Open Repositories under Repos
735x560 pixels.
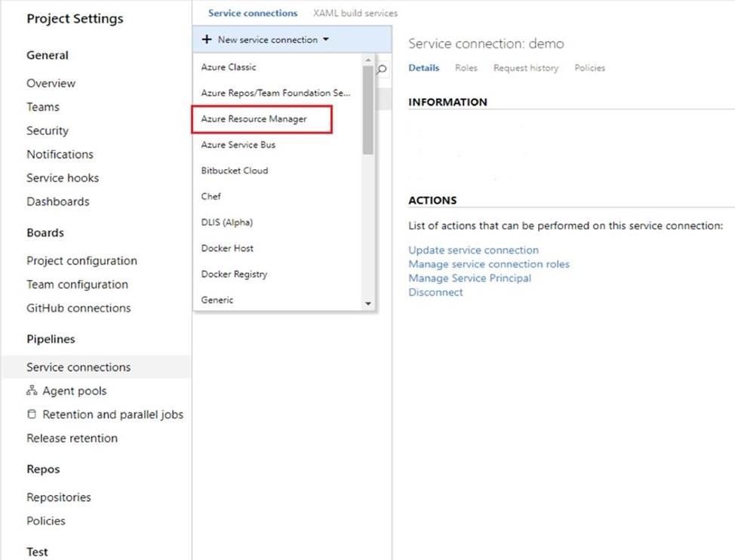click(x=59, y=497)
